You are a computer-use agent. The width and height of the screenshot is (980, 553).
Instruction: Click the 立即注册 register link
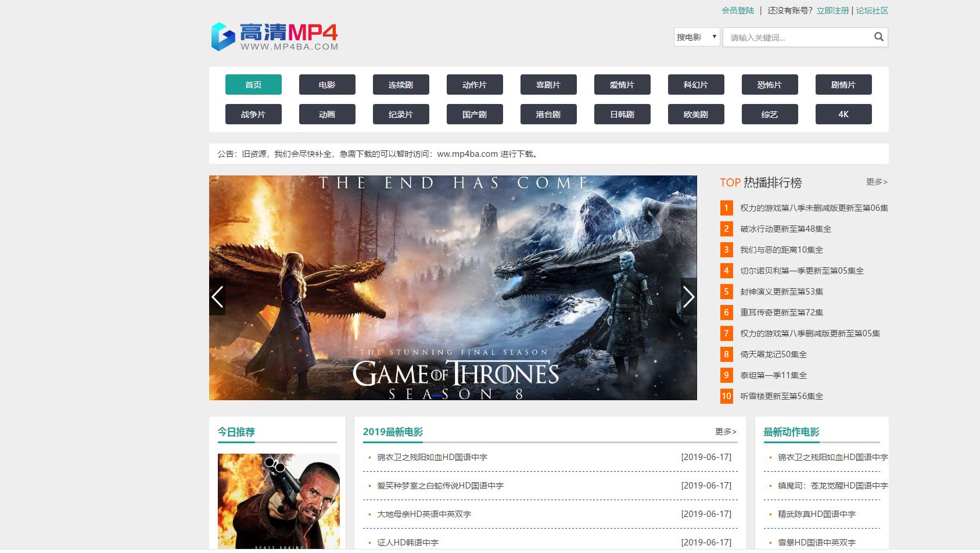[832, 10]
